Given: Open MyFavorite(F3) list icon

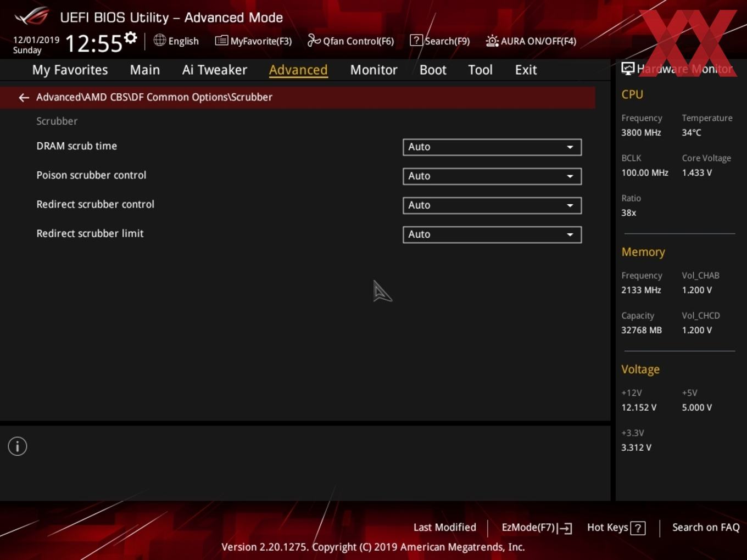Looking at the screenshot, I should click(x=221, y=41).
